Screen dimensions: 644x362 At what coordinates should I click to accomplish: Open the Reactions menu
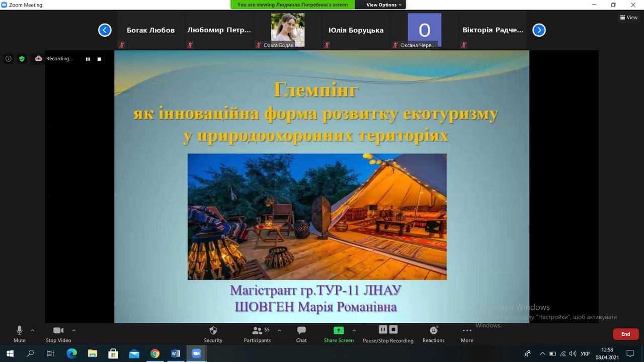click(x=433, y=334)
